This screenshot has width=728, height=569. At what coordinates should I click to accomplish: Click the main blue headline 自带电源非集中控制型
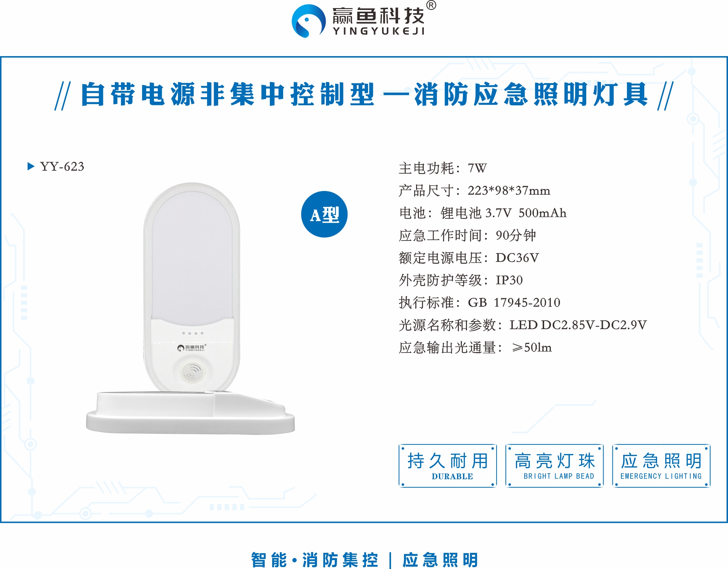coord(227,95)
